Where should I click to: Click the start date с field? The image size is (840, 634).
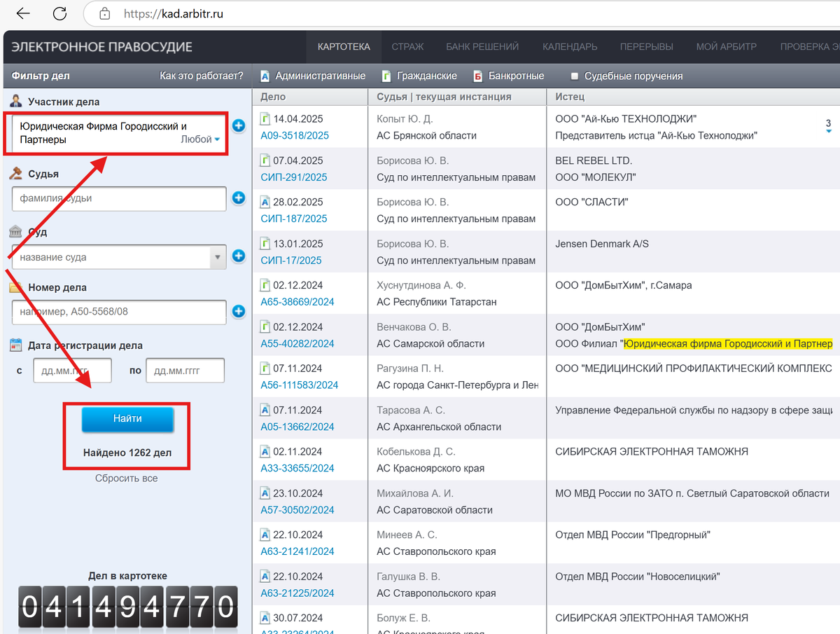coord(72,371)
